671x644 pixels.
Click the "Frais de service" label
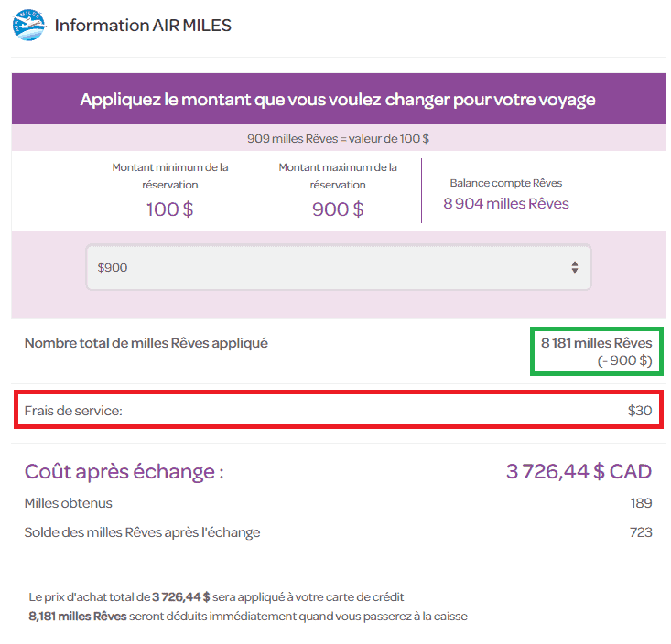(73, 411)
